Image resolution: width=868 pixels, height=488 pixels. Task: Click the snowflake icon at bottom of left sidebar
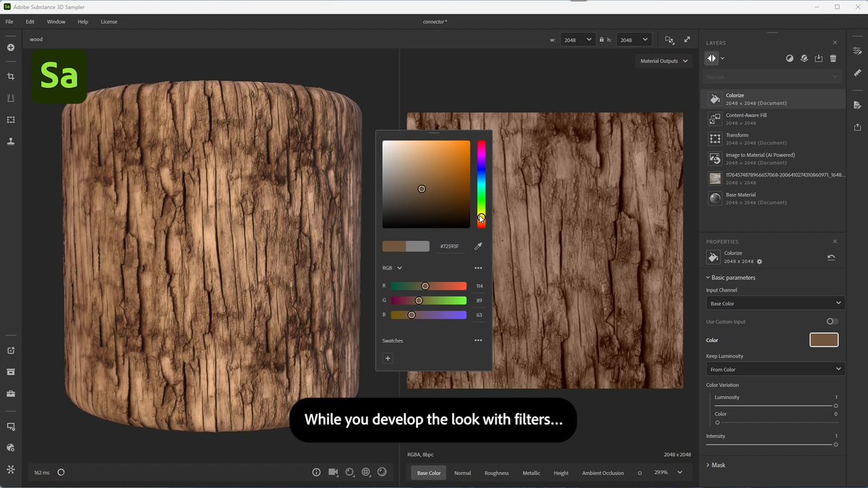[11, 470]
